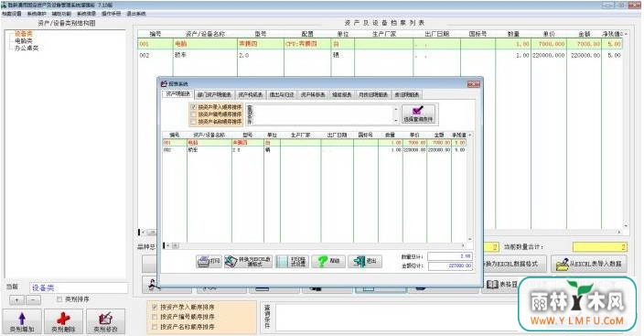The height and width of the screenshot is (336, 644).
Task: Toggle the category sort checkbox
Action: tap(59, 299)
